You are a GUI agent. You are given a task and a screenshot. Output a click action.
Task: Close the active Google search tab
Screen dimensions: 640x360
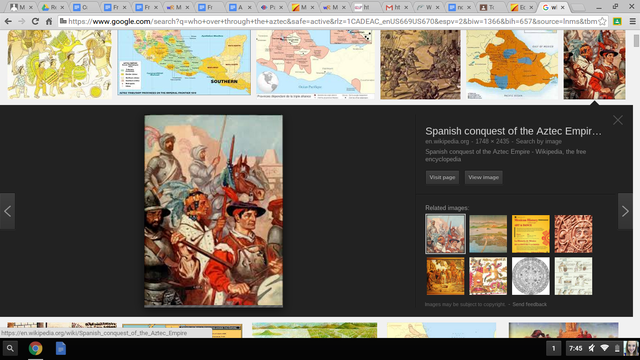[562, 7]
